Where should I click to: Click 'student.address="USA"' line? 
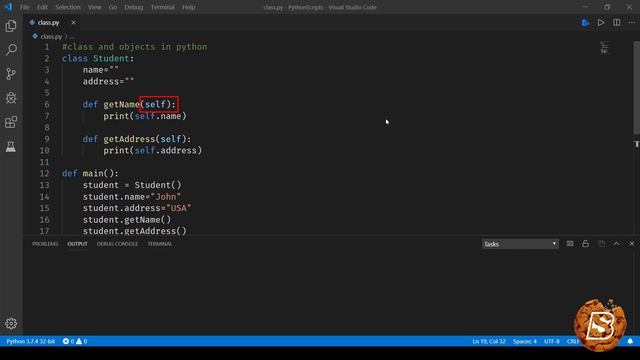[137, 208]
